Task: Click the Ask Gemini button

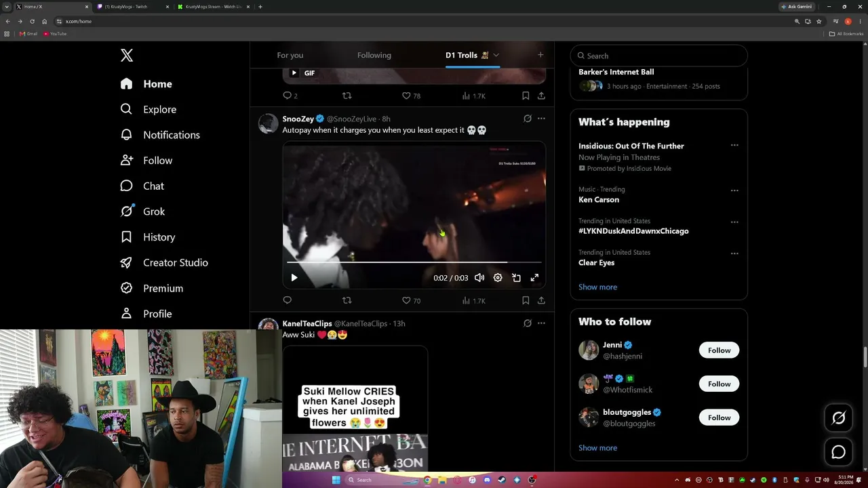Action: (x=797, y=7)
